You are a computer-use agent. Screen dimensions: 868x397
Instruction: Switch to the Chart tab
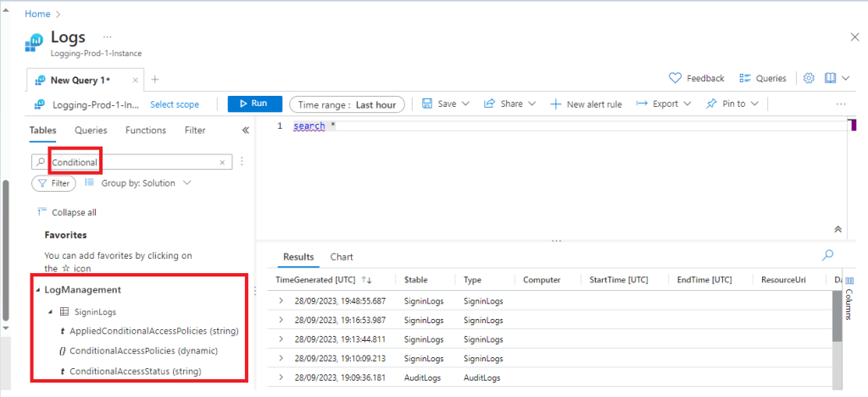click(342, 257)
